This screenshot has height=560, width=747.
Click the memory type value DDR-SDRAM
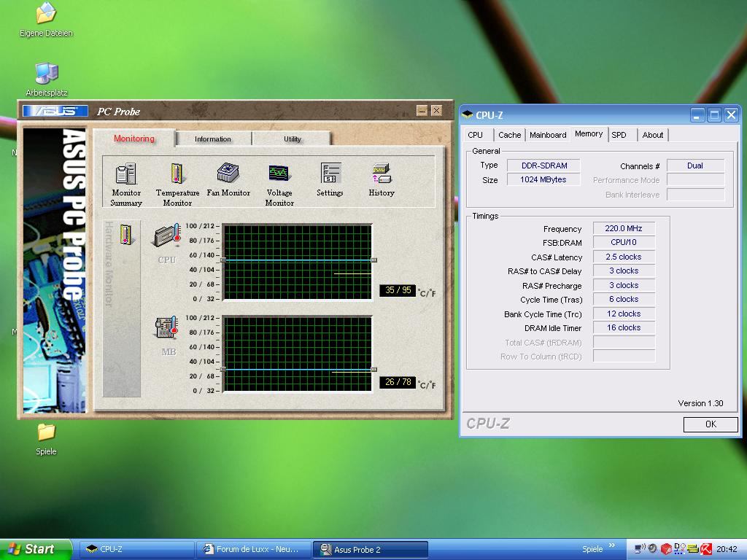pyautogui.click(x=543, y=166)
